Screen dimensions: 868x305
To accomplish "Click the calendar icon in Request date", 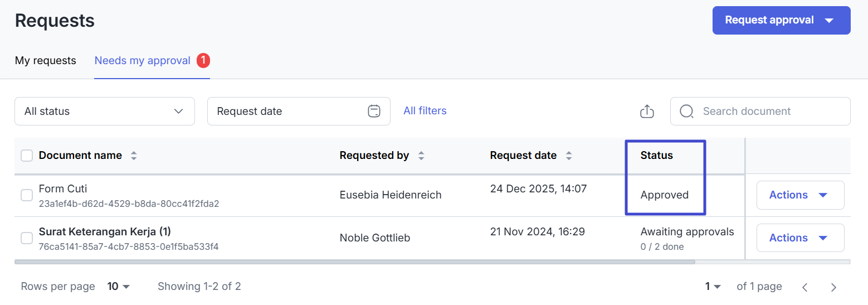I will pyautogui.click(x=374, y=111).
